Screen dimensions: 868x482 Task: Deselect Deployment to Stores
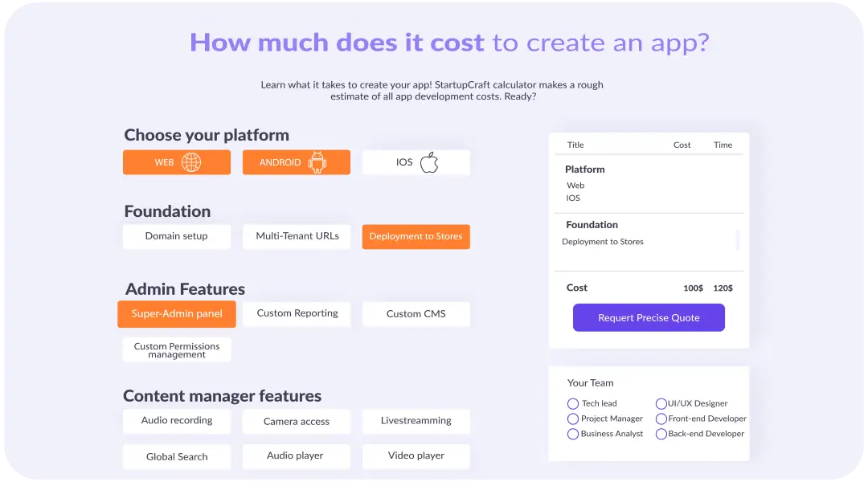tap(416, 237)
